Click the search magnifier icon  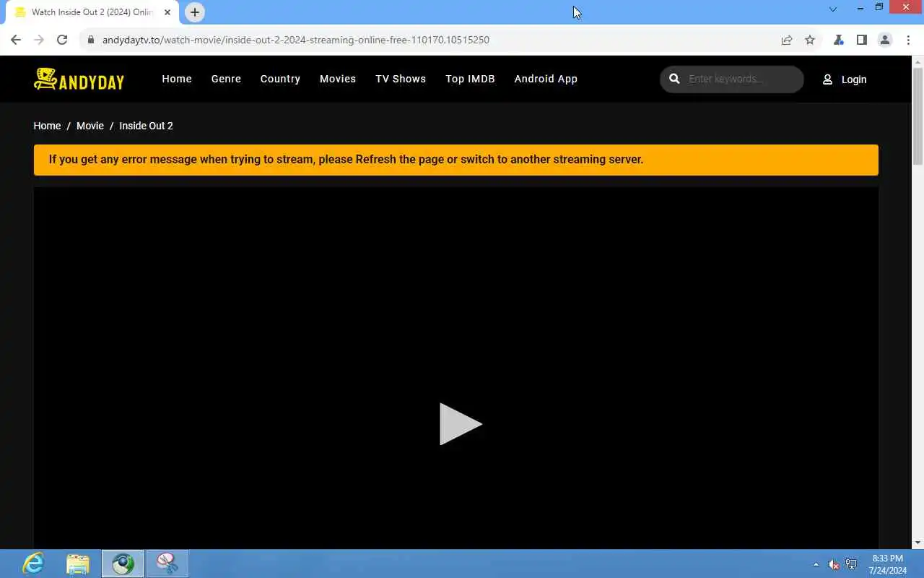tap(674, 79)
